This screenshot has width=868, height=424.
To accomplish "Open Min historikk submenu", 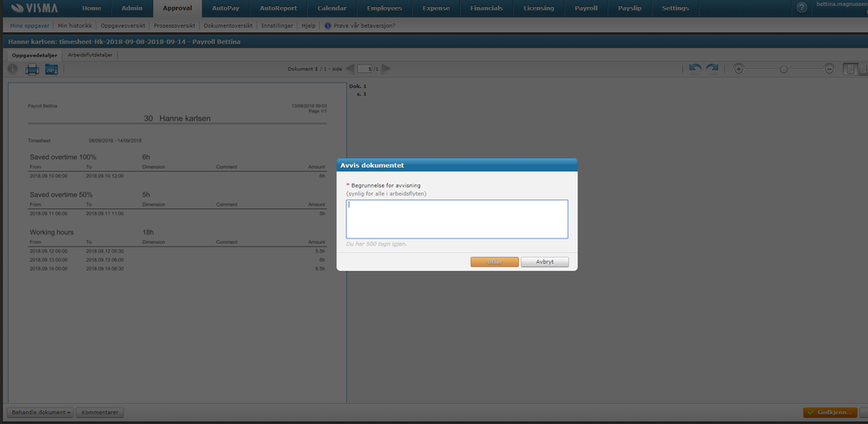I will pyautogui.click(x=75, y=25).
